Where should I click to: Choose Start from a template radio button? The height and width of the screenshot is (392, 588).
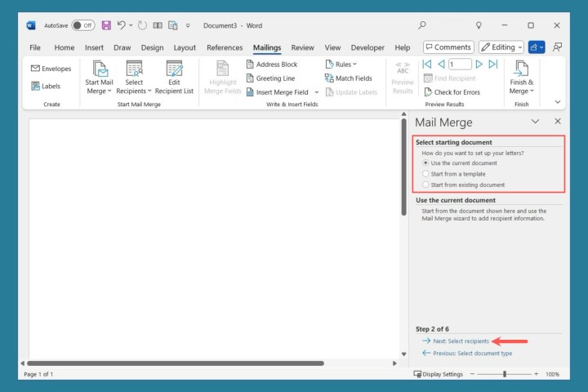point(425,174)
